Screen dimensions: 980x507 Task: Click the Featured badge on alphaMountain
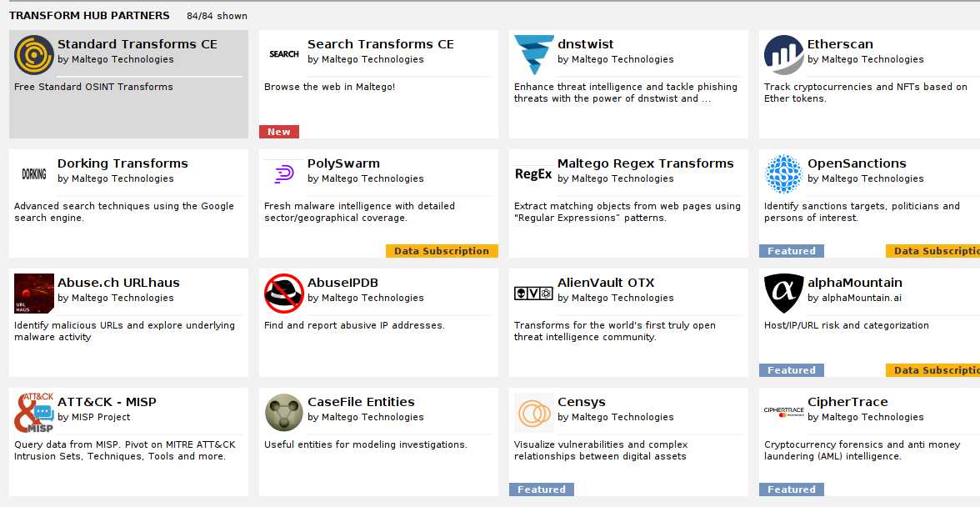coord(792,370)
